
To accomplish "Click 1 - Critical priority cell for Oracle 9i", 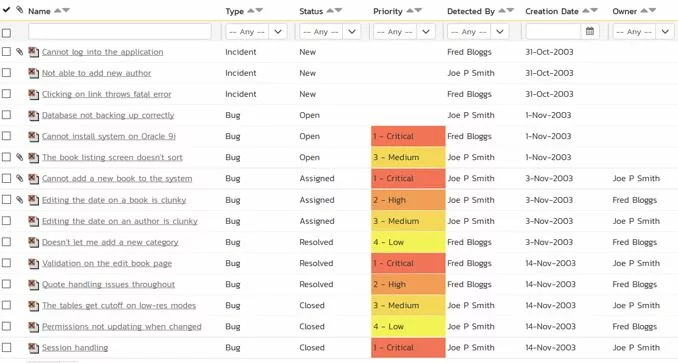I will (408, 136).
